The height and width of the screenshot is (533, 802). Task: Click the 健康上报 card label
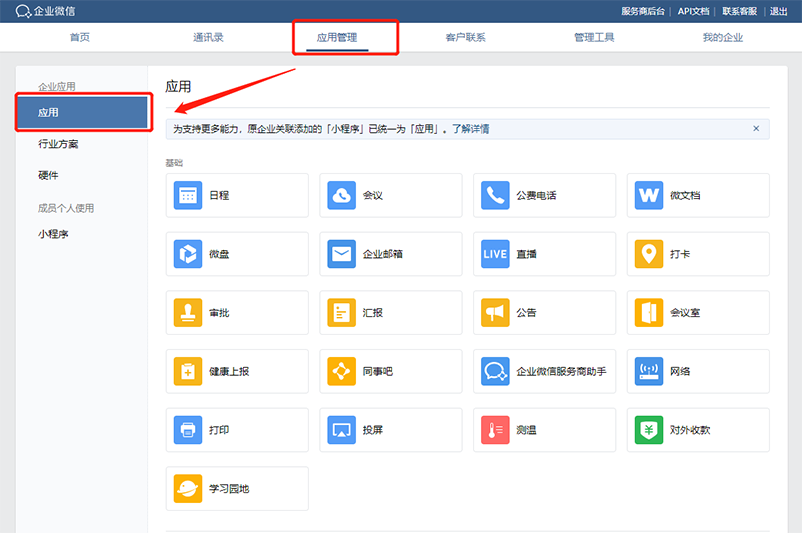tap(229, 371)
